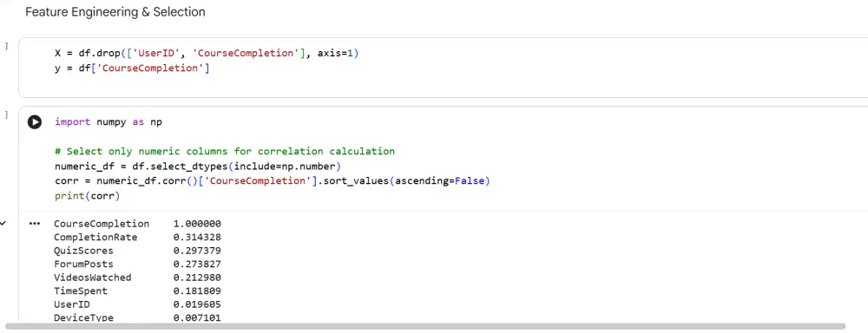Select DeviceType output row label

pos(83,317)
